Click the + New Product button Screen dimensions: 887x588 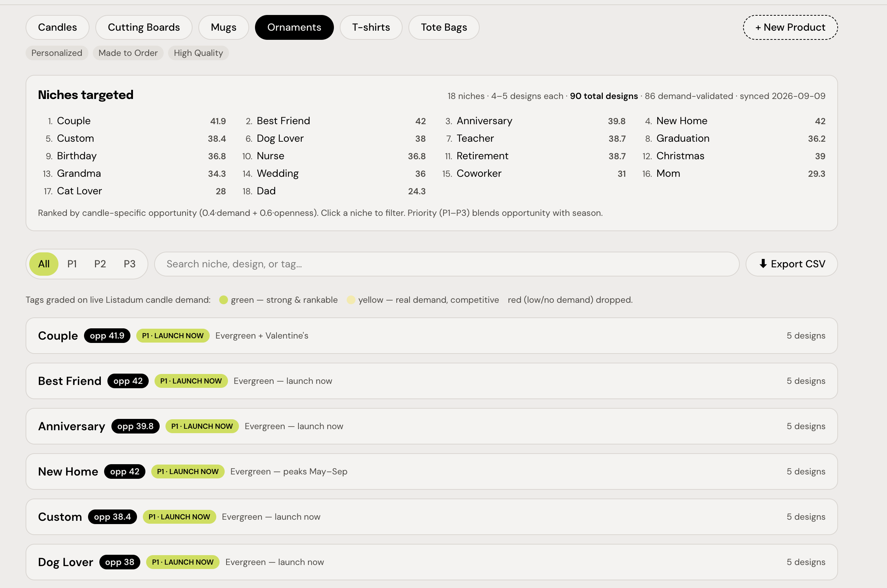click(790, 27)
